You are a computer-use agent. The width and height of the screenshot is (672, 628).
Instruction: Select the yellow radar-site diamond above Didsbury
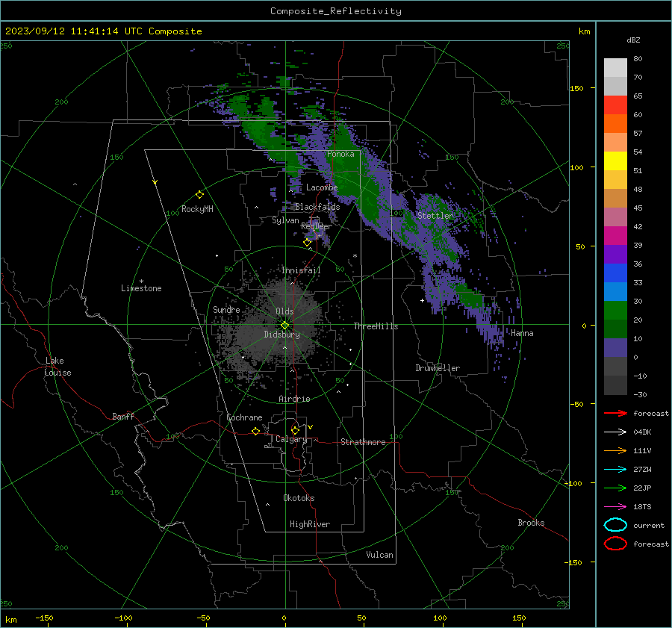[x=284, y=326]
